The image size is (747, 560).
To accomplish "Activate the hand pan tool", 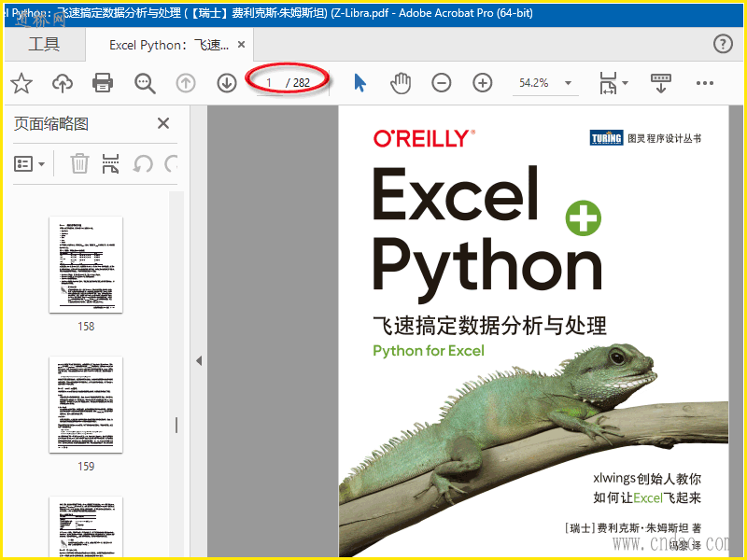I will pos(401,83).
